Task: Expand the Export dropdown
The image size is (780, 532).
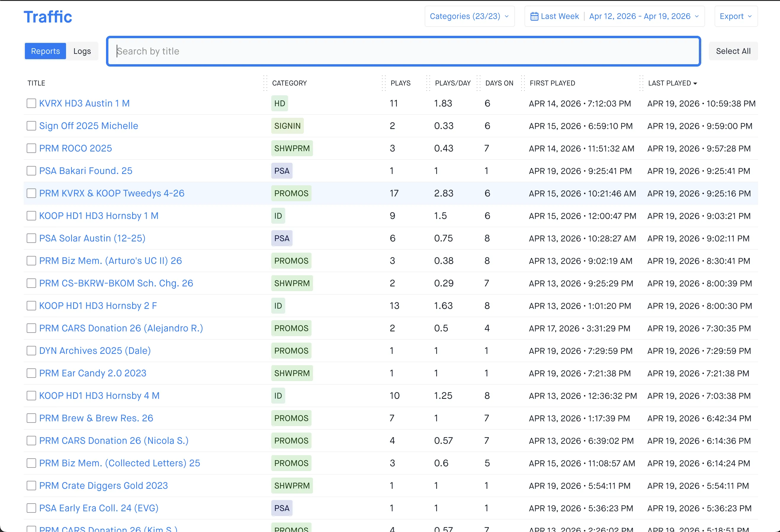Action: point(736,16)
